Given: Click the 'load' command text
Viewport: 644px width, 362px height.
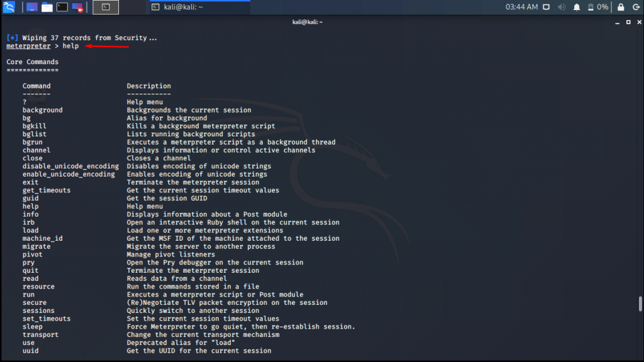Looking at the screenshot, I should pos(30,230).
